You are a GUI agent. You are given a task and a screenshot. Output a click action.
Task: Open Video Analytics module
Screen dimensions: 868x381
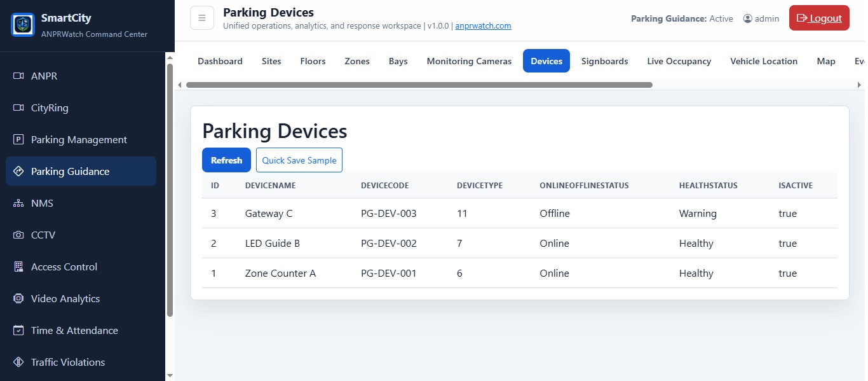pyautogui.click(x=81, y=298)
